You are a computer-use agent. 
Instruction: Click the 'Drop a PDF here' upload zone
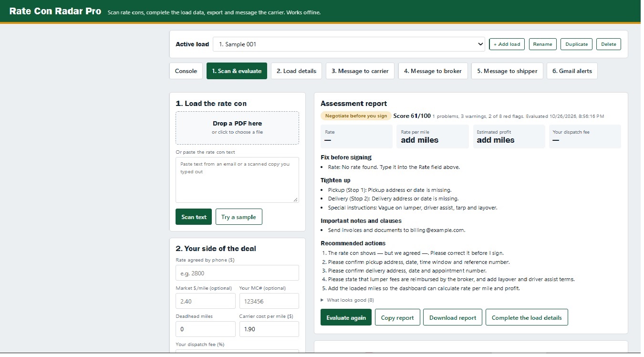point(237,127)
